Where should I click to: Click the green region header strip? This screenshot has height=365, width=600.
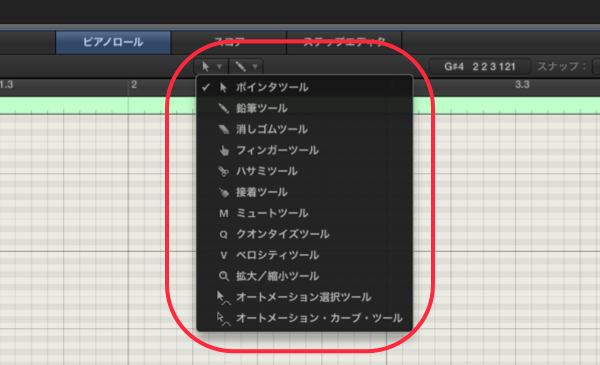point(300,105)
